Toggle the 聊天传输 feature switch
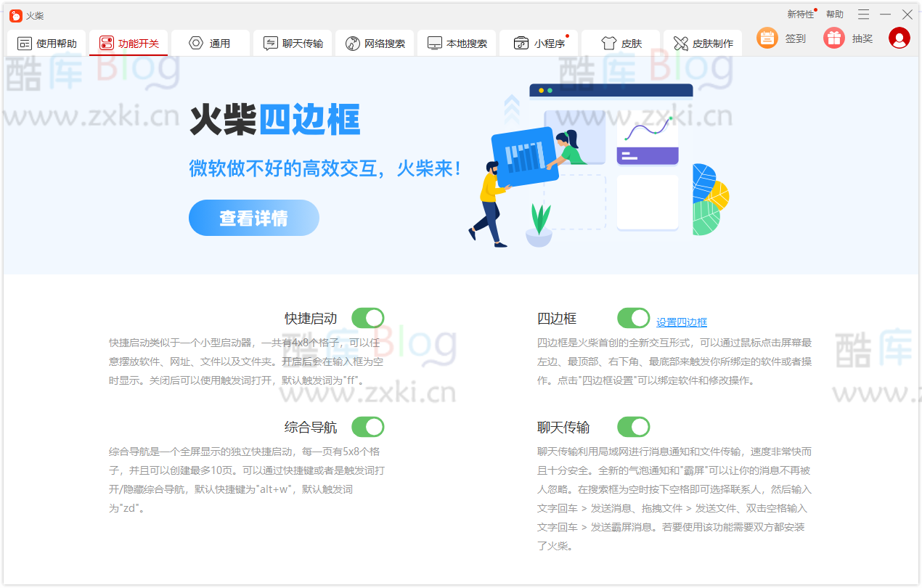The image size is (922, 588). [x=633, y=427]
